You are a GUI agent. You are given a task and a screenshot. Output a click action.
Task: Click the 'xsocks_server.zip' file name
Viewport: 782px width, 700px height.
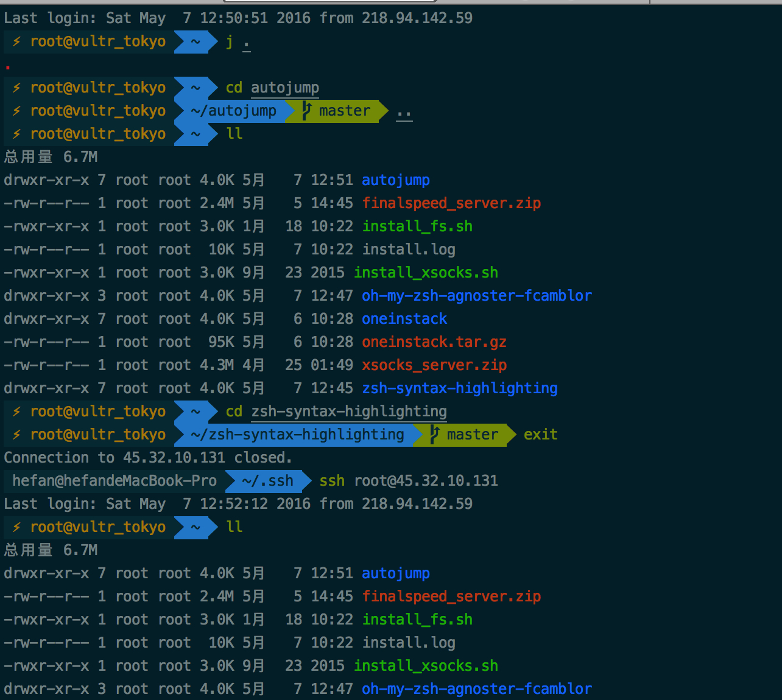[x=434, y=365]
